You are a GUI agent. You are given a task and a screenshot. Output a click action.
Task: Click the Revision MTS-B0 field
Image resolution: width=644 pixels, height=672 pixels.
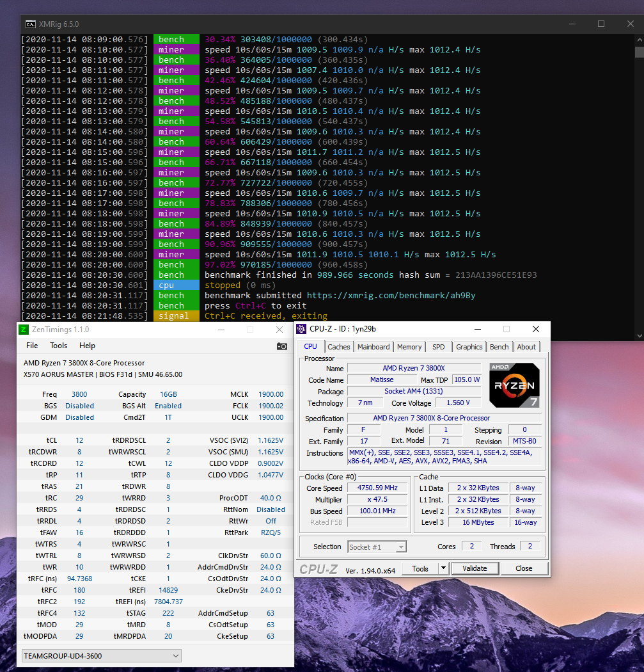click(x=524, y=441)
